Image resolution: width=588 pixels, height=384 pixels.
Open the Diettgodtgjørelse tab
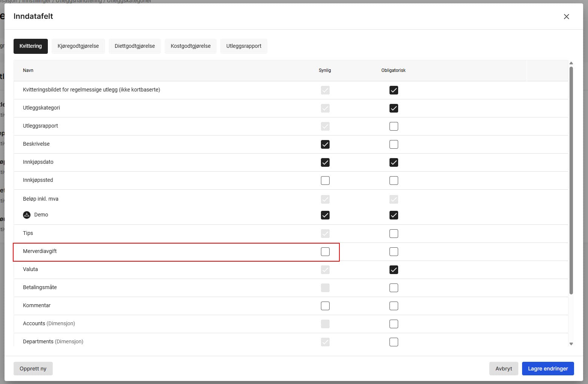pyautogui.click(x=134, y=46)
